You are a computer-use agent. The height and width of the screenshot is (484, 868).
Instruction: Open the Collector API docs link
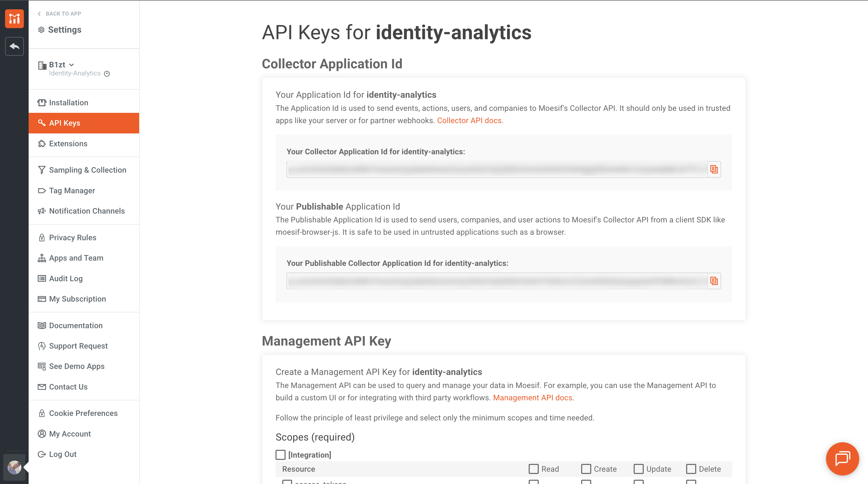coord(469,121)
